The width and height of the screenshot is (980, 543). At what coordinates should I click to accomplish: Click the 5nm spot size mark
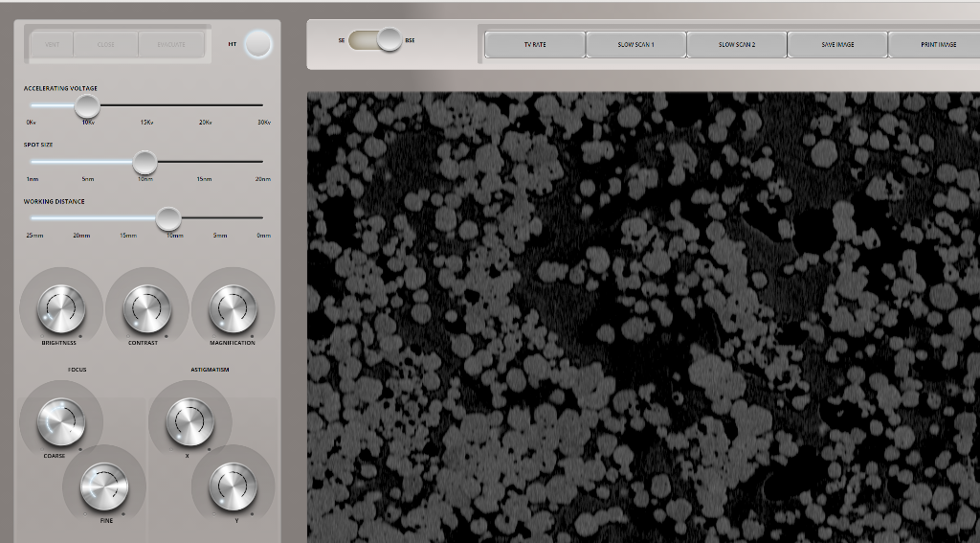click(x=88, y=179)
